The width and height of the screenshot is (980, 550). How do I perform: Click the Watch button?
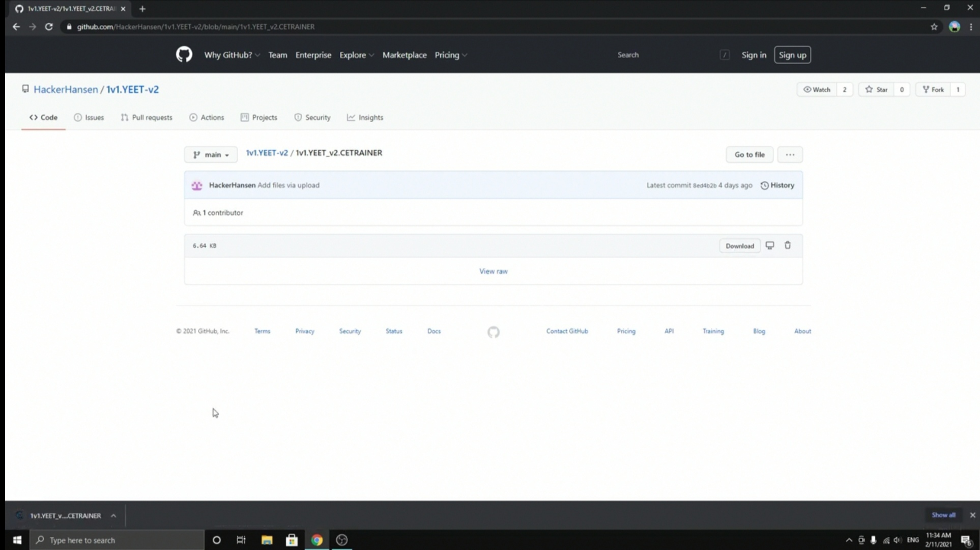817,90
